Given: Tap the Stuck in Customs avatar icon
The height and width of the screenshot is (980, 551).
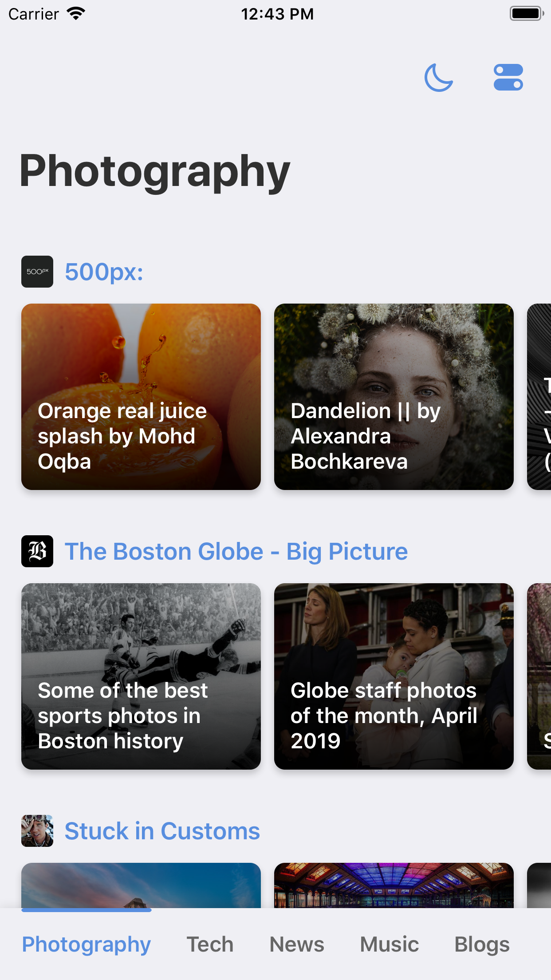Looking at the screenshot, I should point(37,831).
